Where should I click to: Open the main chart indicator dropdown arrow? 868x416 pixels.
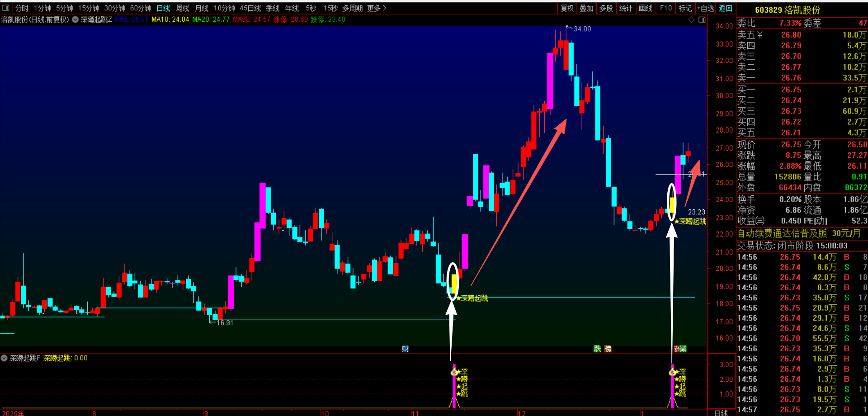[x=75, y=19]
